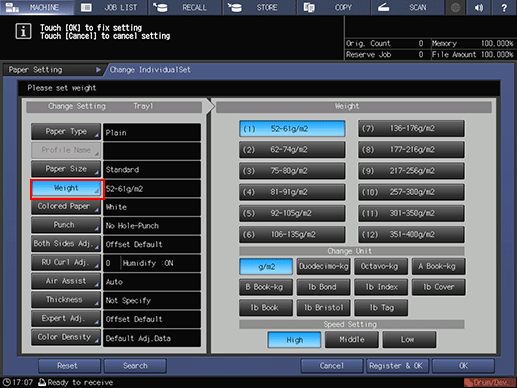Open the Color Density setting
Viewport: 517px width, 388px height.
(x=66, y=337)
